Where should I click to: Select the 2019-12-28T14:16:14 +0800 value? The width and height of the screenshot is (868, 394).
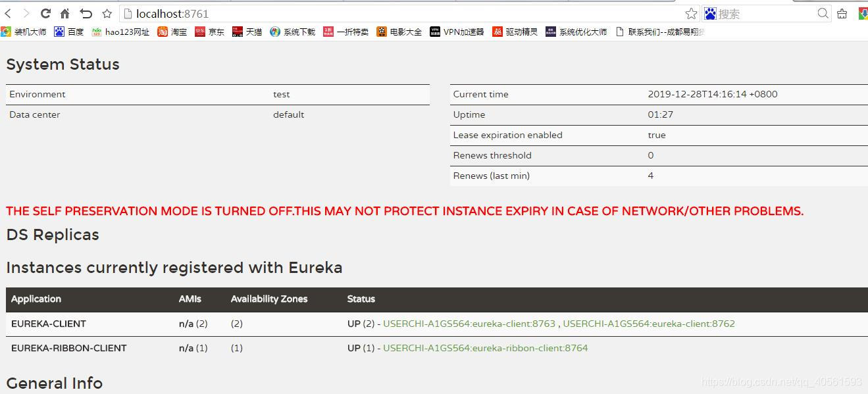point(713,94)
